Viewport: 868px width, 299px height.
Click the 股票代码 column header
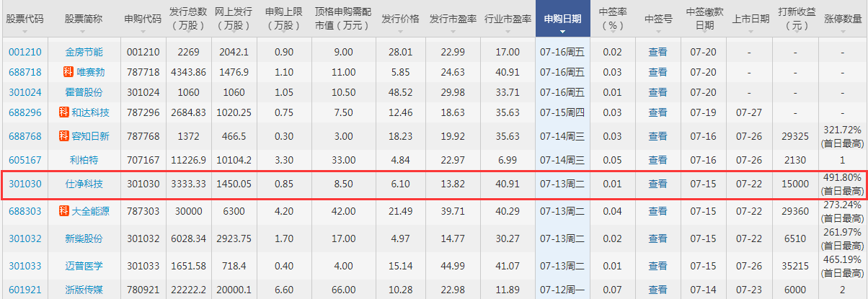[25, 19]
